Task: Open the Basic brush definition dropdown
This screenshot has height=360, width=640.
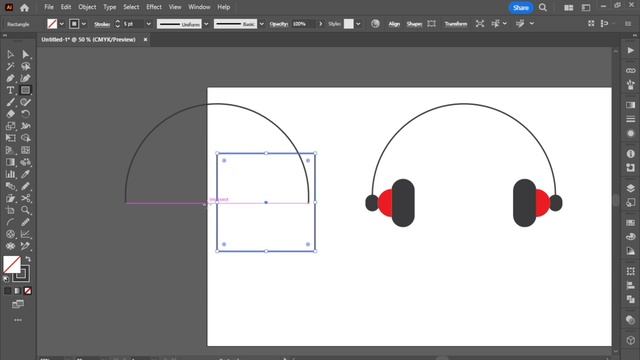Action: click(x=262, y=24)
